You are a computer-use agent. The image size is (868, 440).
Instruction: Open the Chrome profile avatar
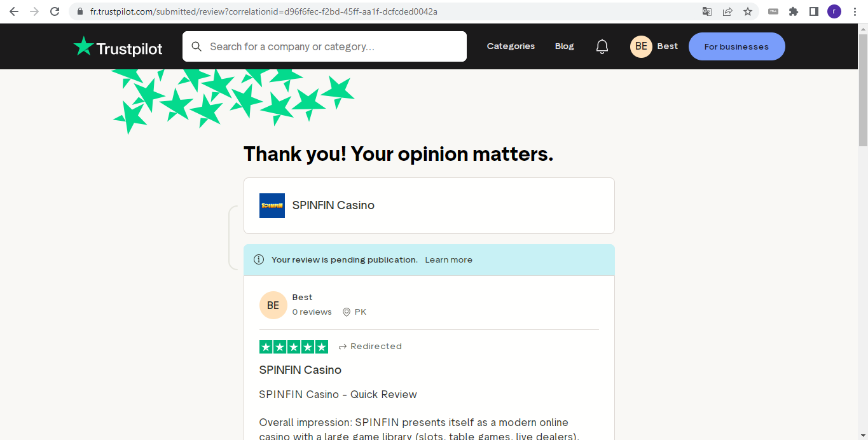pos(834,11)
